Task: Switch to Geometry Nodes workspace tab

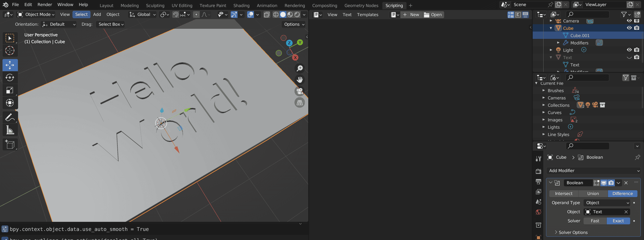Action: (361, 5)
